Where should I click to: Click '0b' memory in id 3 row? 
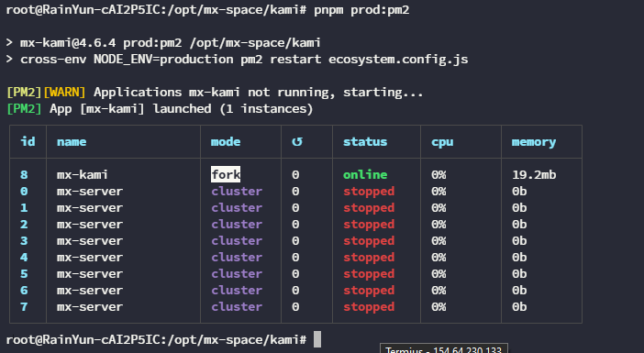click(x=519, y=240)
